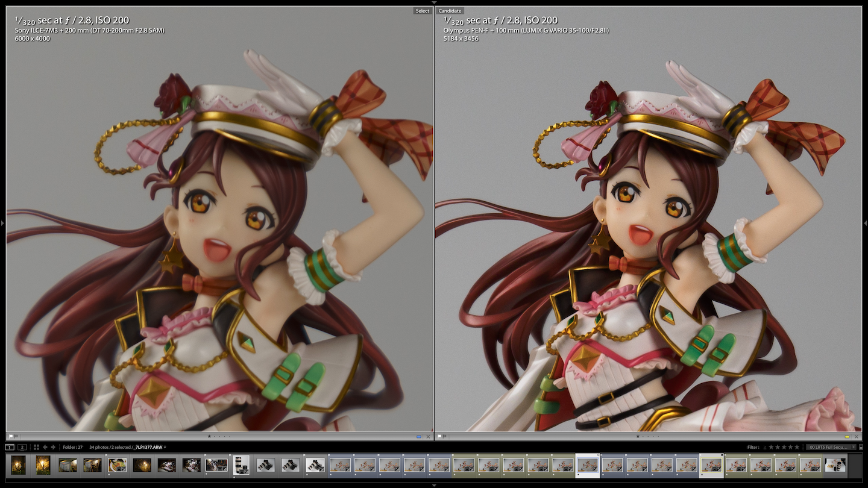Select the last filmstrip thumbnail showing a lens
The height and width of the screenshot is (488, 868).
(835, 465)
